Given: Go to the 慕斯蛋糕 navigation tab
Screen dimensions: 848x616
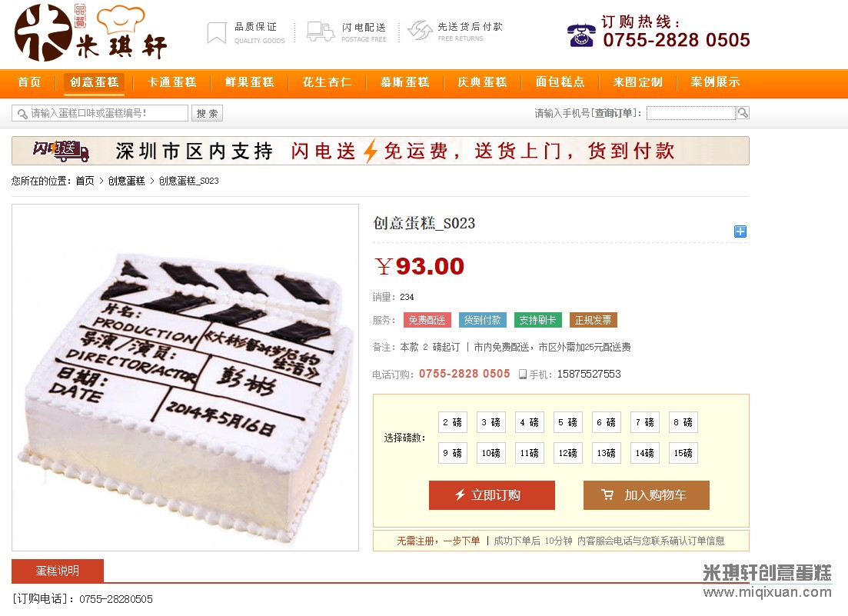Looking at the screenshot, I should (404, 82).
